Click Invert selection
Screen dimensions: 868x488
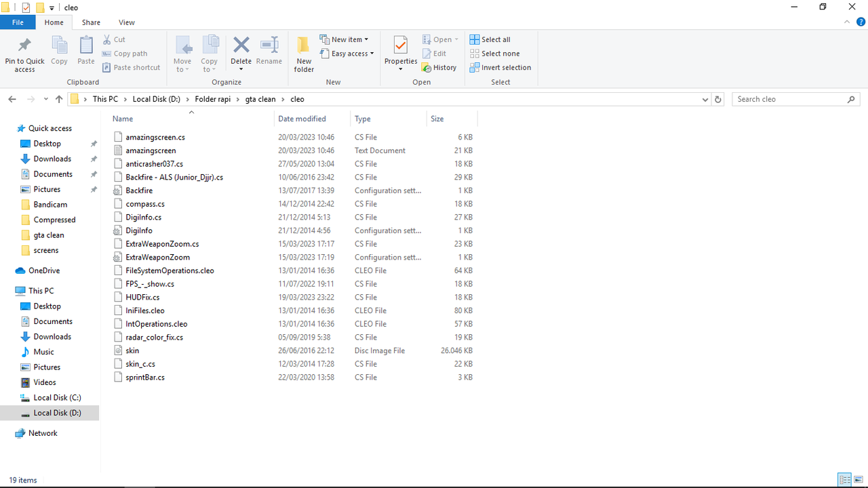pos(500,68)
